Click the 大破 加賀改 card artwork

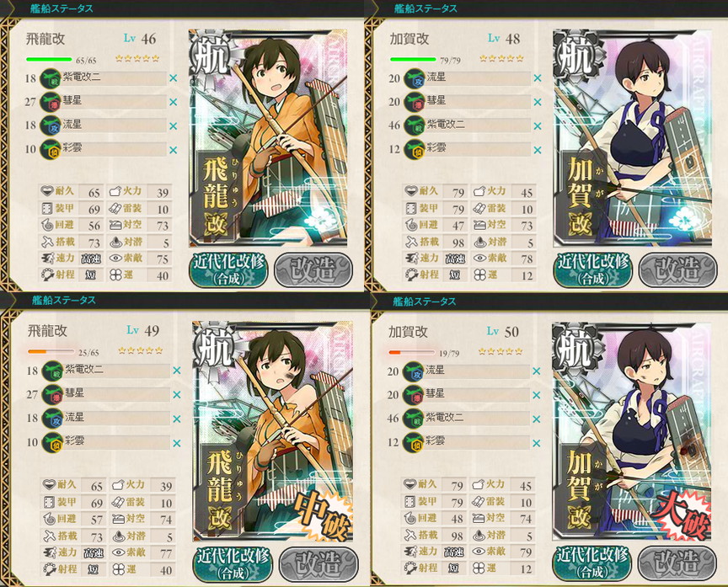pyautogui.click(x=631, y=431)
